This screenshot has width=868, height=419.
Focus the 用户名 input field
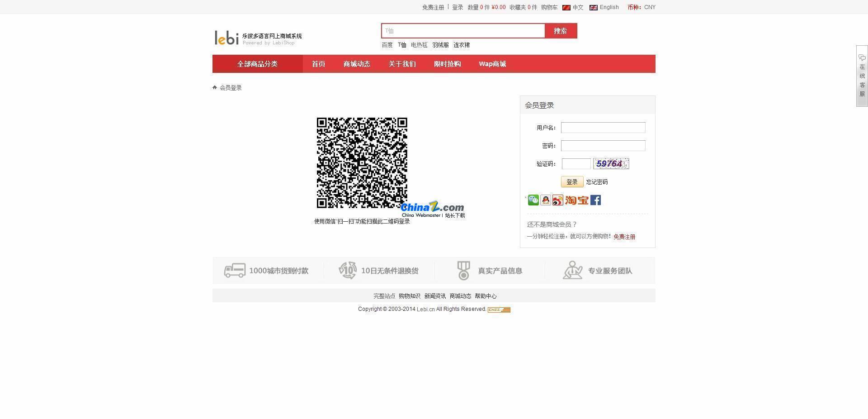click(603, 128)
